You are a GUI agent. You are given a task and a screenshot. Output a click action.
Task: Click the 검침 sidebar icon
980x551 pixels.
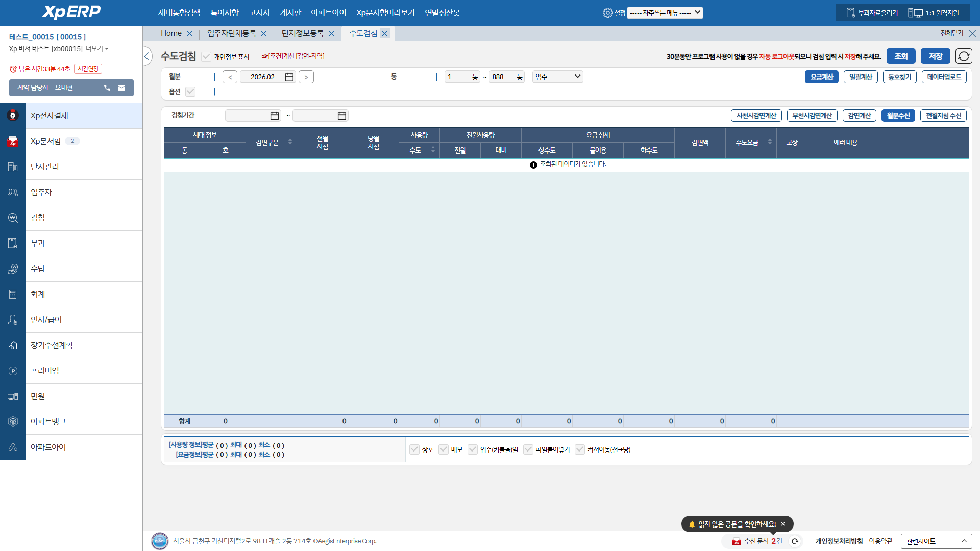(13, 218)
